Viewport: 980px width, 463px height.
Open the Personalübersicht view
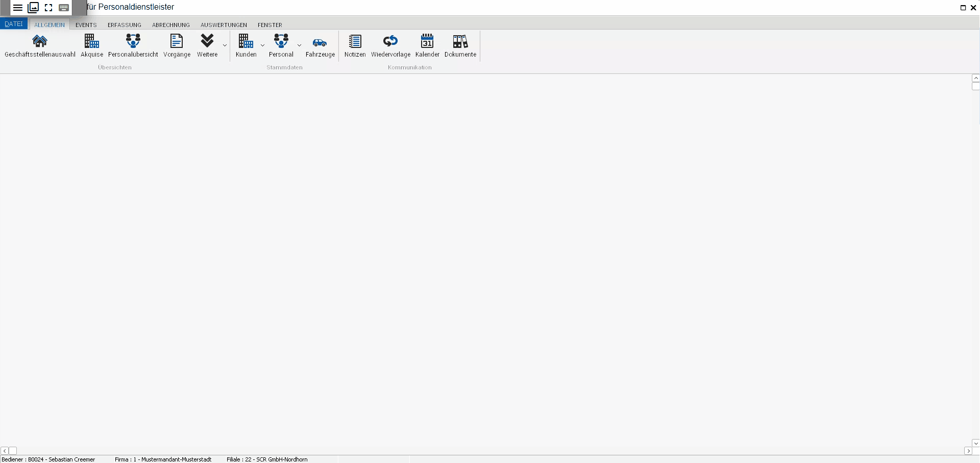(133, 46)
